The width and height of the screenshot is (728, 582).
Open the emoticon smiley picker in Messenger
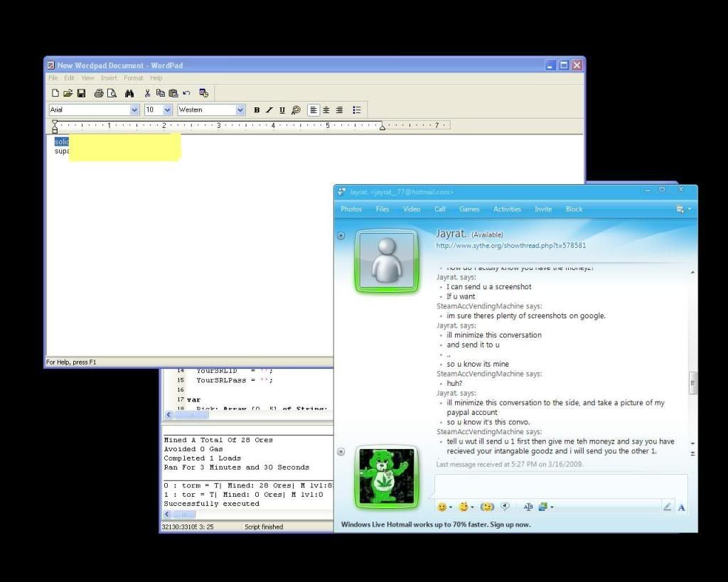[x=444, y=507]
